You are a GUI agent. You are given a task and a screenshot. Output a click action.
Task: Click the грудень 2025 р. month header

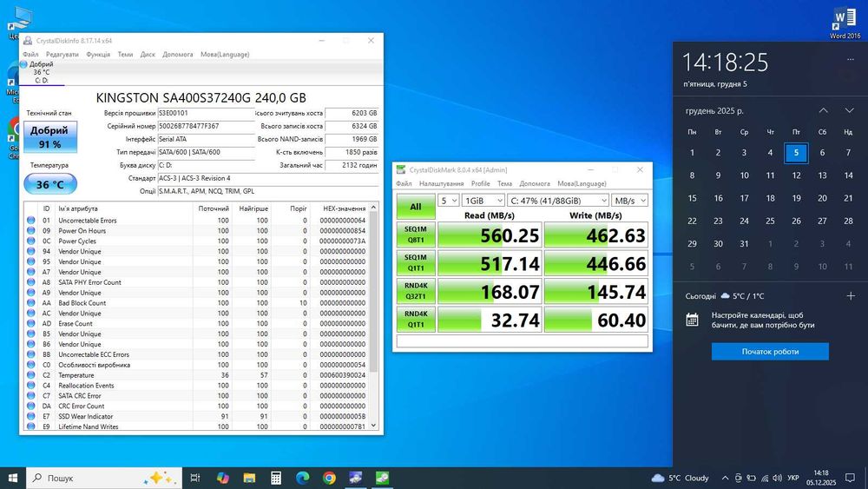pyautogui.click(x=714, y=111)
